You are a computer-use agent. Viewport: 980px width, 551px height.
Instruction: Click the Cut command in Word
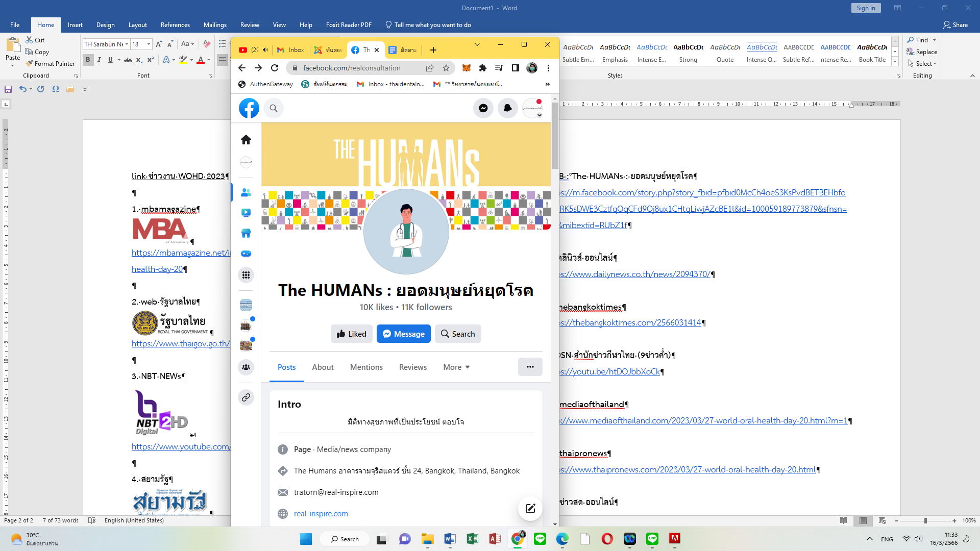35,40
